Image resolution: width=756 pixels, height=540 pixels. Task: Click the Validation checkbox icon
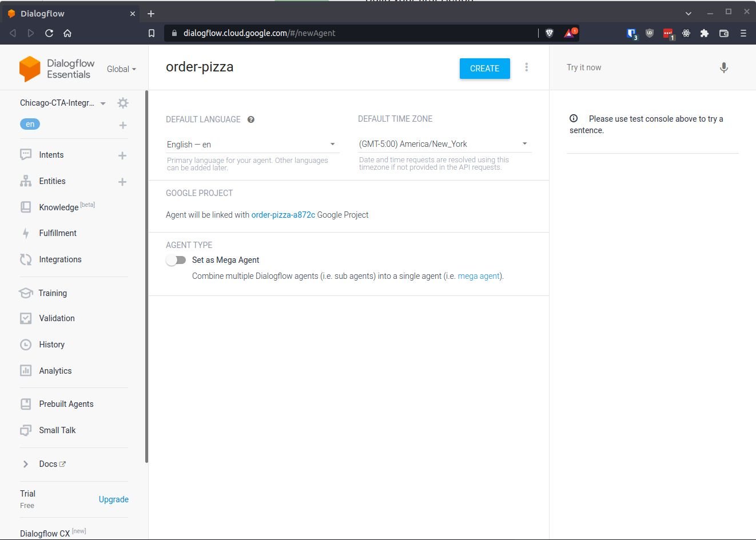coord(26,318)
